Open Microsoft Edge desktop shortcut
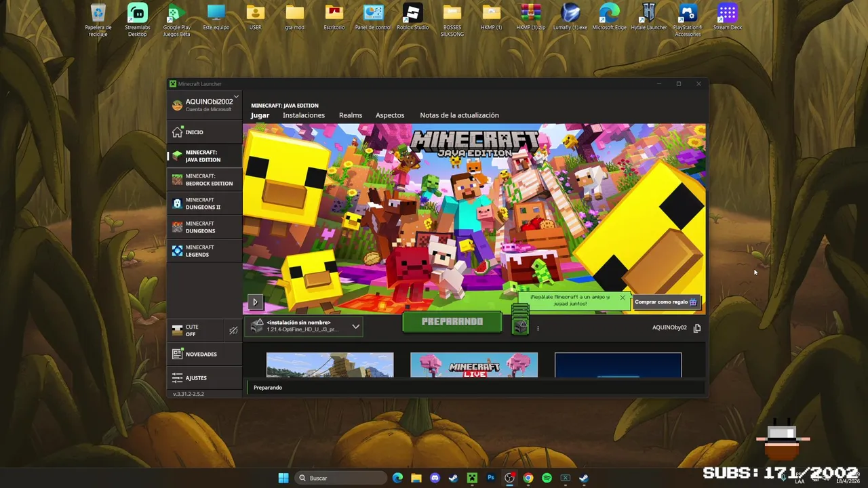 click(x=610, y=18)
